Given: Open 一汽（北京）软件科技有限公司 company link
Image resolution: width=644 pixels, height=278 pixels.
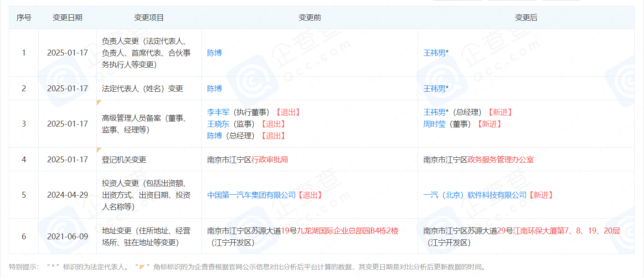Looking at the screenshot, I should [x=475, y=195].
